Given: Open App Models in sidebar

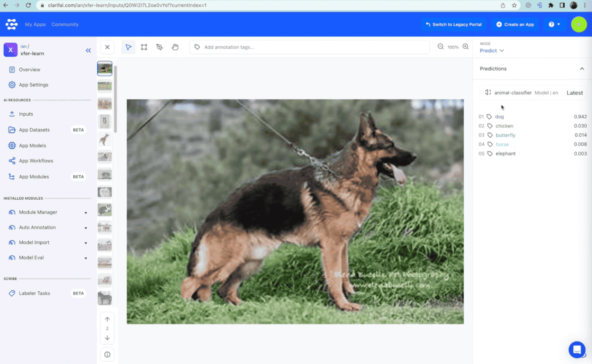Looking at the screenshot, I should click(32, 145).
